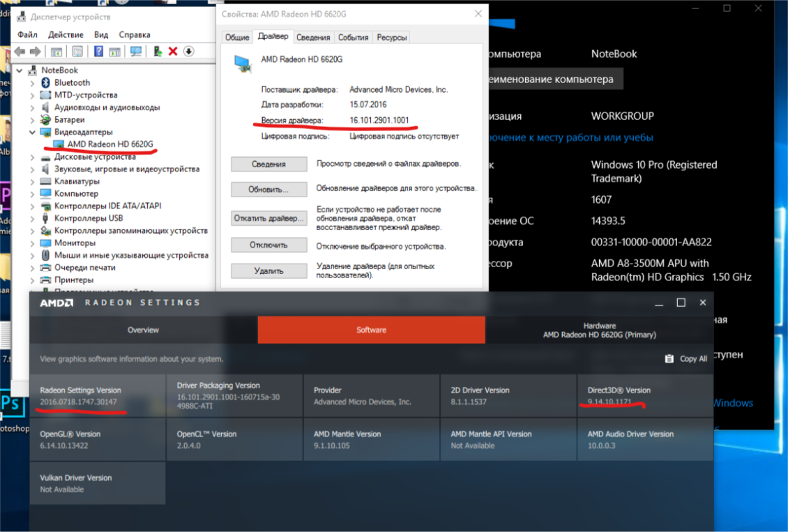Screen dimensions: 788x532
Task: Click the display adapter icon in Properties dialog
Action: pos(242,64)
